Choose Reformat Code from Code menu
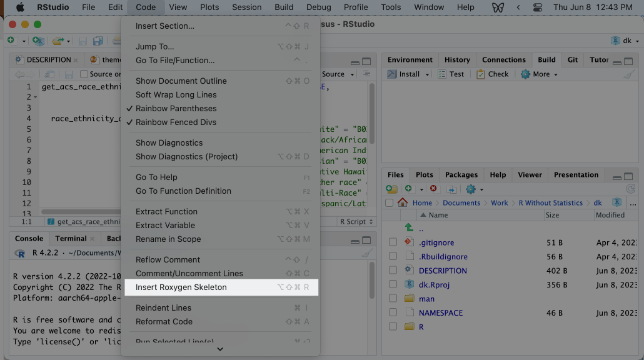Screen dimensions: 644x360 pyautogui.click(x=221, y=321)
